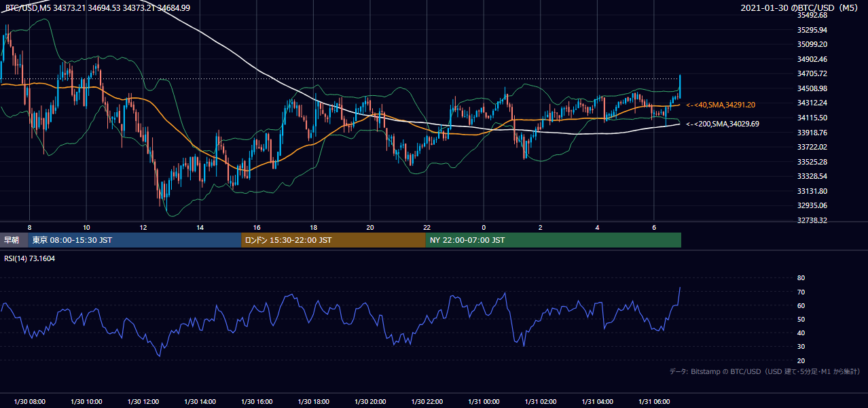This screenshot has height=408, width=868.
Task: Select the ロンドン 15:30-22:00 JST session bar
Action: (333, 240)
